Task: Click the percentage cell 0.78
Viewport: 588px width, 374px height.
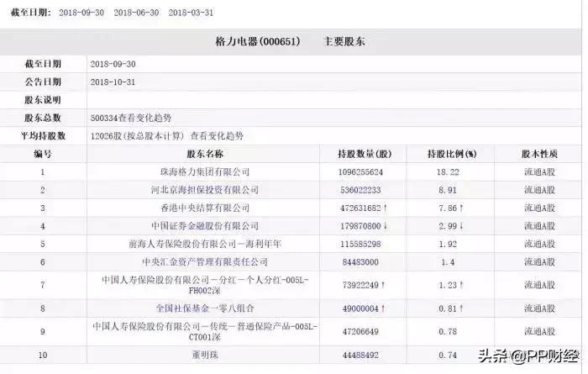Action: [x=448, y=332]
